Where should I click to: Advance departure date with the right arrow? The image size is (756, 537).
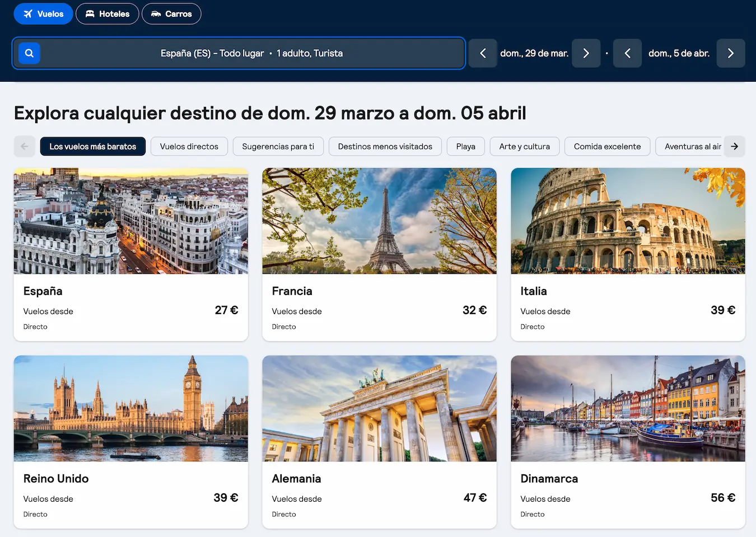(586, 53)
